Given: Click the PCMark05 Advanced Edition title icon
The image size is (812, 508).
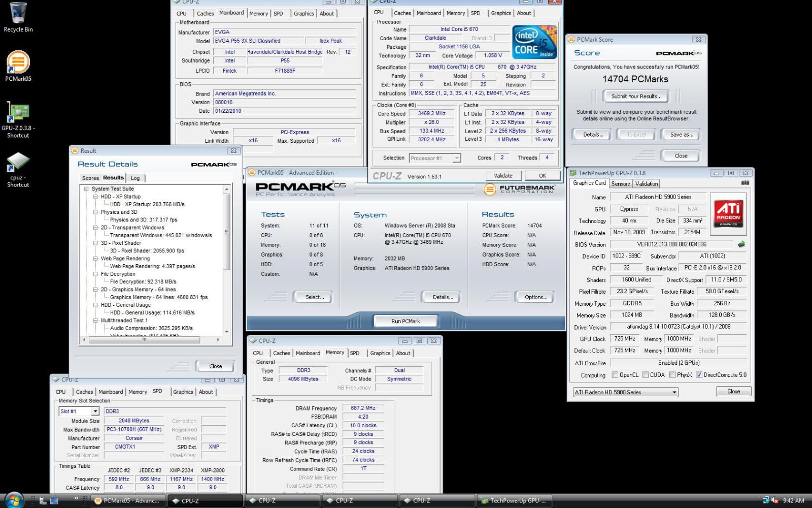Looking at the screenshot, I should tap(252, 172).
